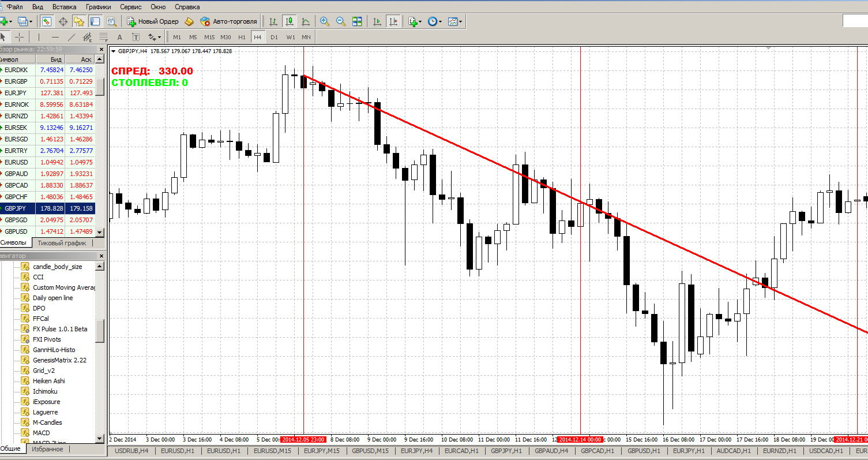Open the chart profiles menu
The image size is (868, 460).
(25, 21)
